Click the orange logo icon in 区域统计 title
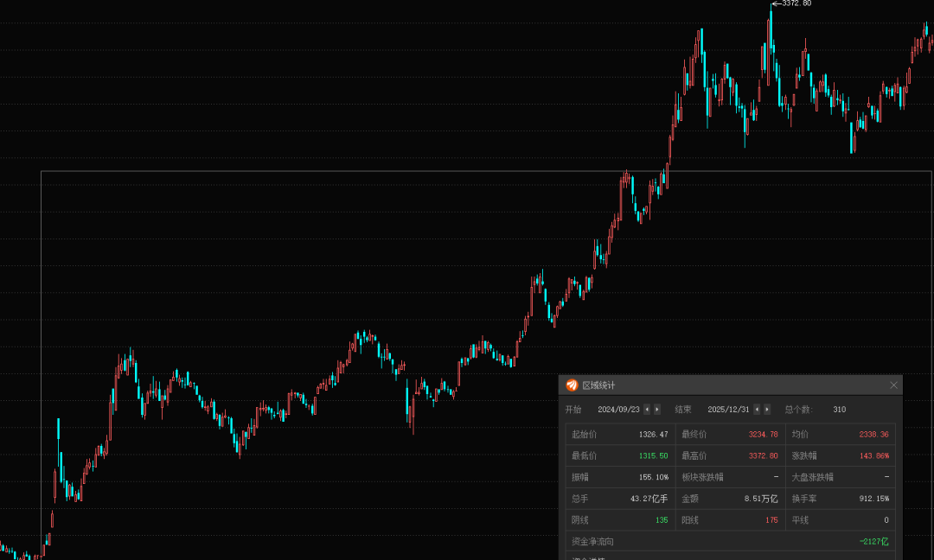The image size is (934, 560). (572, 385)
